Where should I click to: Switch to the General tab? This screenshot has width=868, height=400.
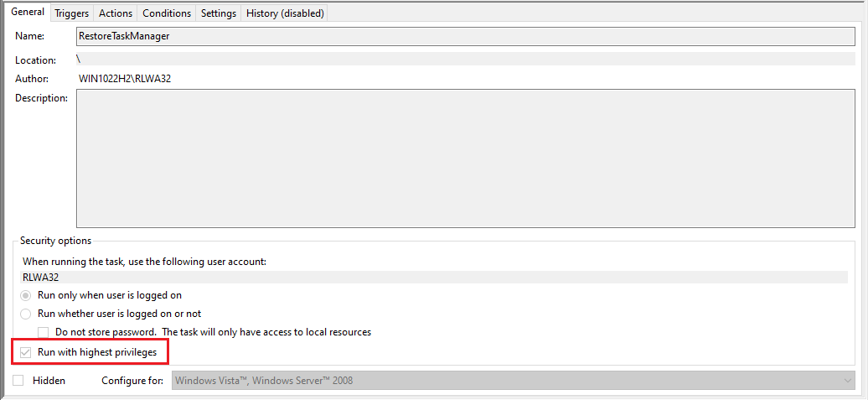pyautogui.click(x=28, y=12)
